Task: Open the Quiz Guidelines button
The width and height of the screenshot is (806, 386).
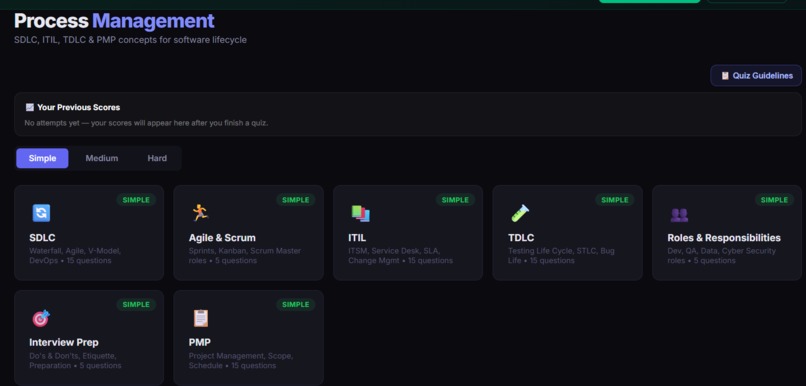Action: click(x=756, y=76)
